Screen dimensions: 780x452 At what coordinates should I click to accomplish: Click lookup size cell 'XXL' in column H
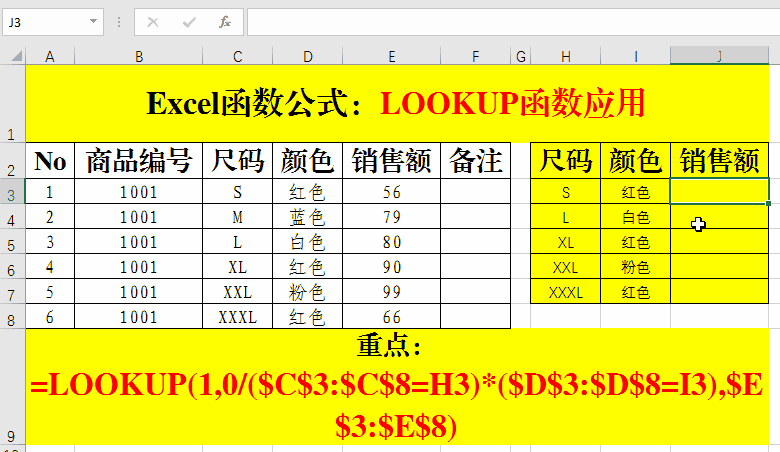point(566,266)
